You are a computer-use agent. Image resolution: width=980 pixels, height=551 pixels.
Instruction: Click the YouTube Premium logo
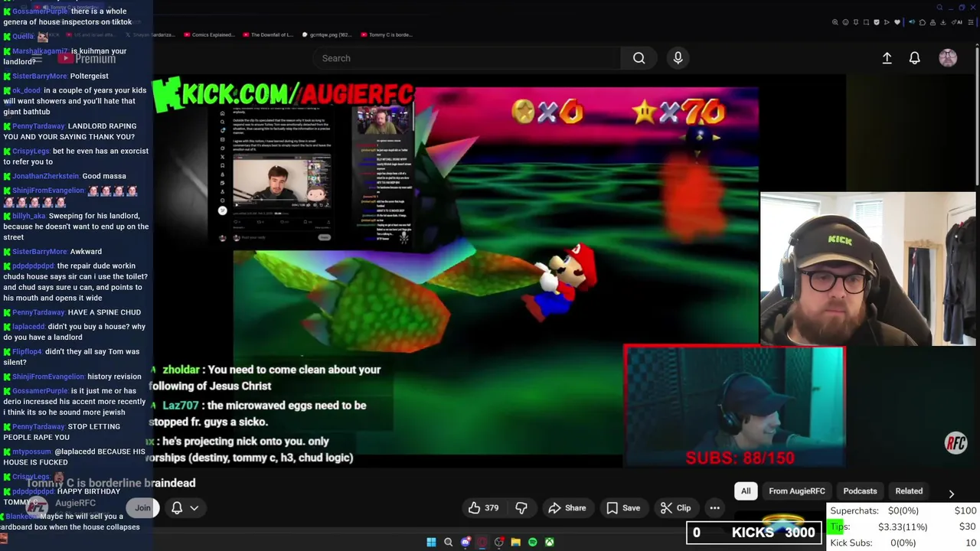[87, 58]
